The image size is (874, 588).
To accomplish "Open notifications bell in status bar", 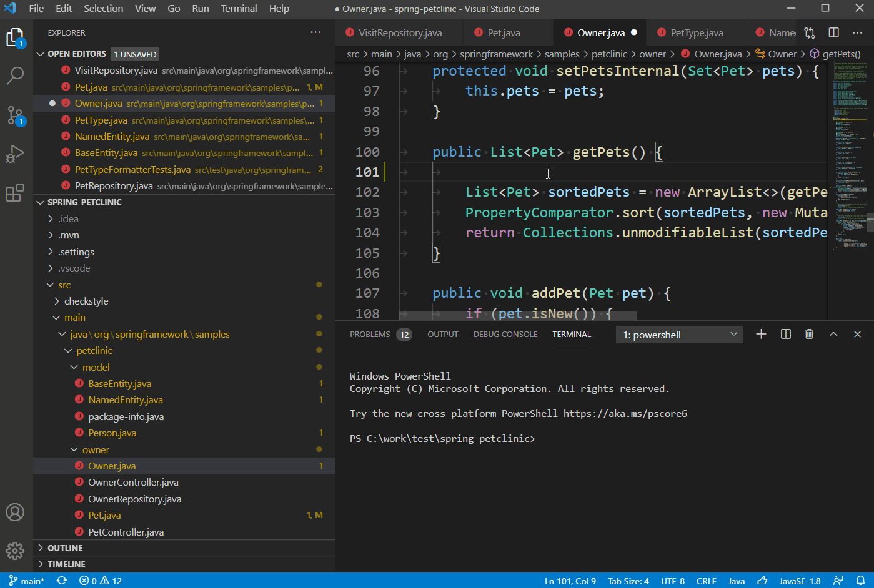I will coord(860,581).
